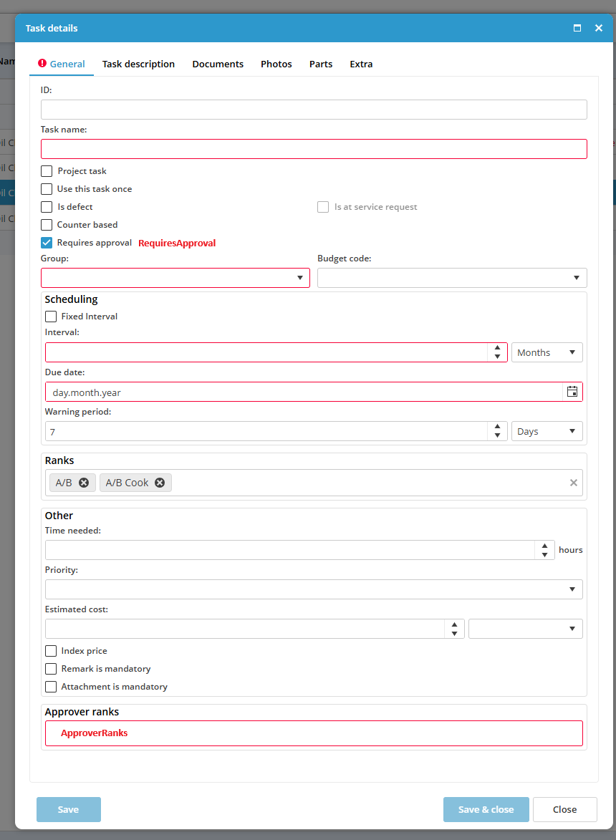
Task: Click the Save & close button
Action: (486, 809)
